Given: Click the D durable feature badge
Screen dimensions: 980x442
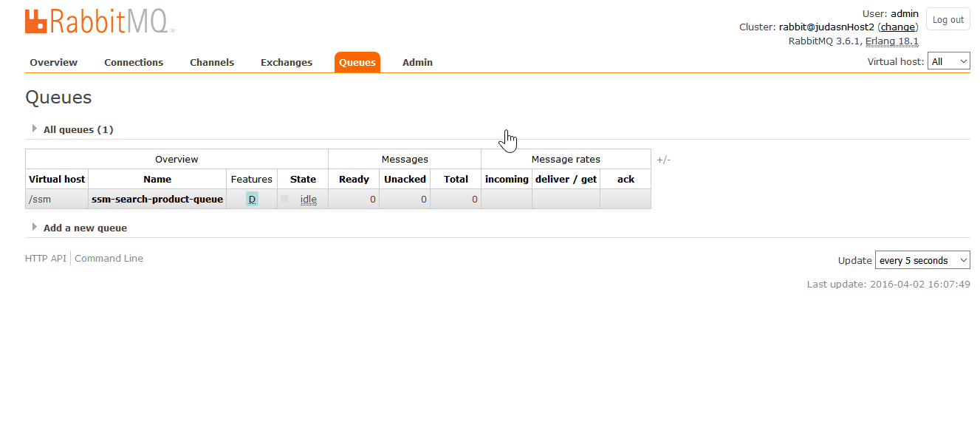Looking at the screenshot, I should click(251, 199).
